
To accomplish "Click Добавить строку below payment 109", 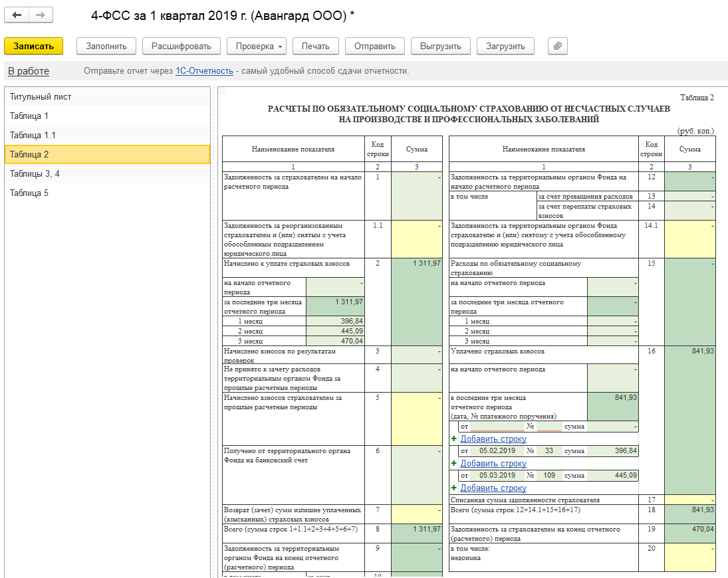I will 493,488.
